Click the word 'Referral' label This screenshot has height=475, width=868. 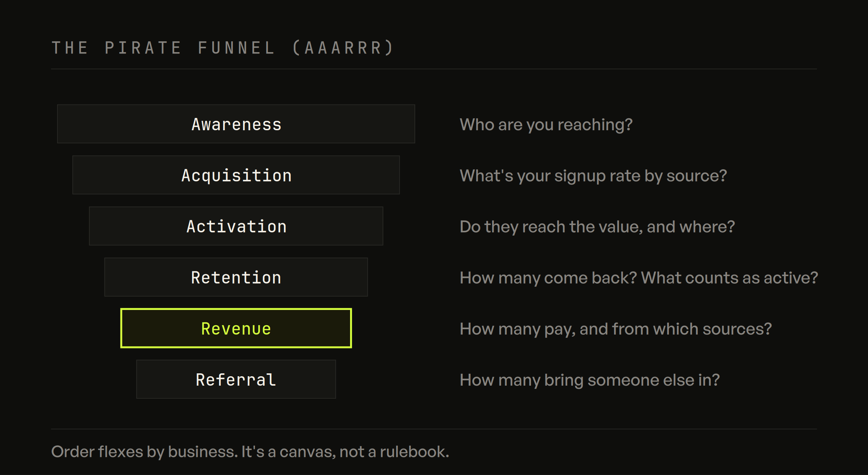236,380
